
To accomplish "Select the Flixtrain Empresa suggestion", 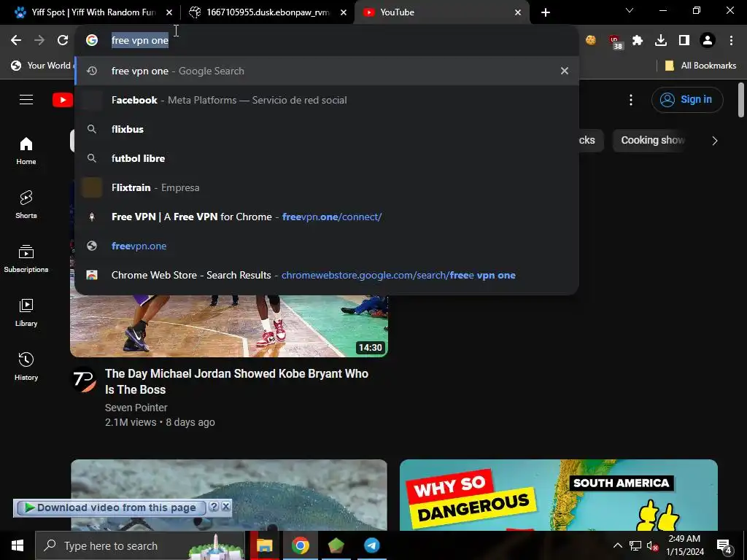I will [327, 187].
